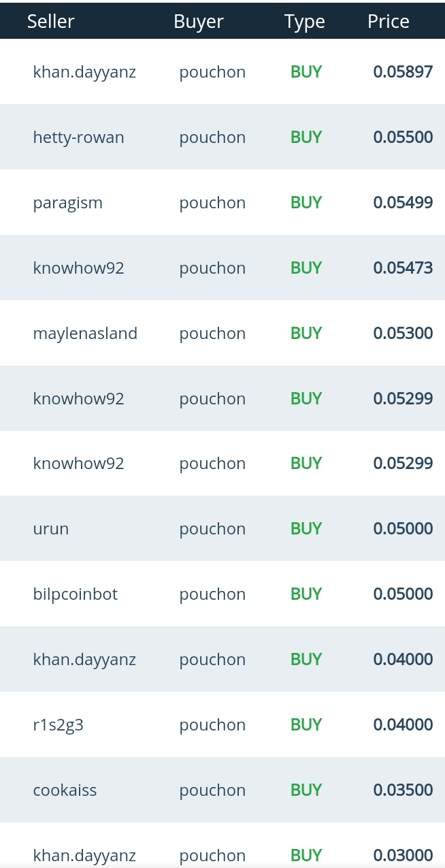Click the bilpcoinbot seller name
The image size is (445, 868).
(x=75, y=594)
